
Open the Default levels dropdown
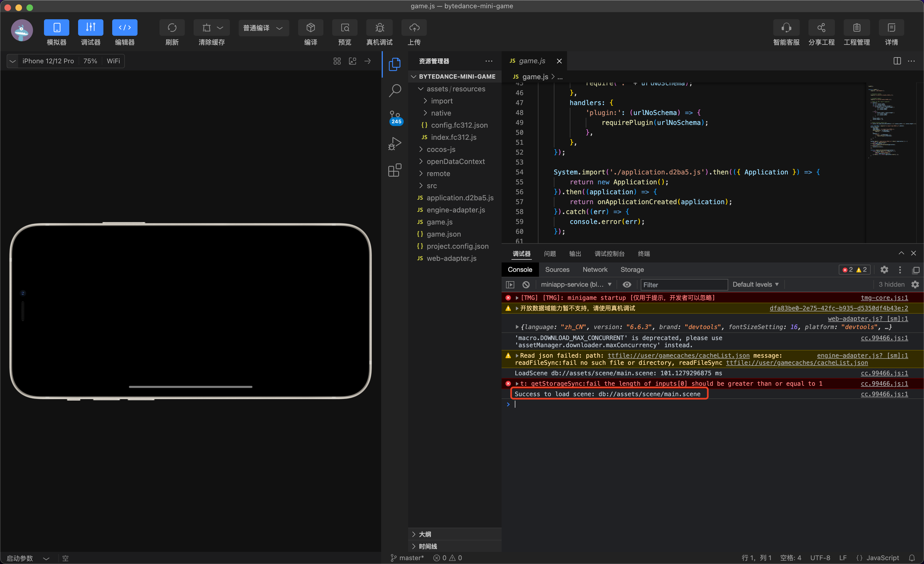tap(755, 284)
